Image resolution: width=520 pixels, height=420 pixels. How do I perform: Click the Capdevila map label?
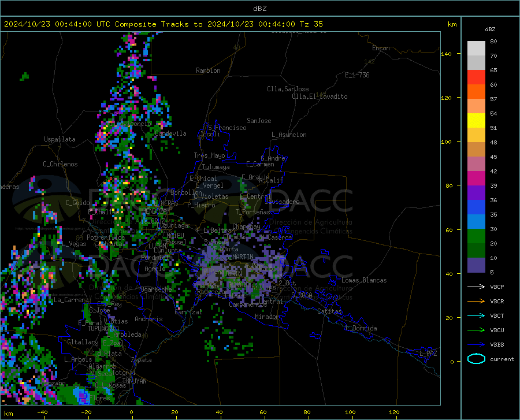pos(170,133)
